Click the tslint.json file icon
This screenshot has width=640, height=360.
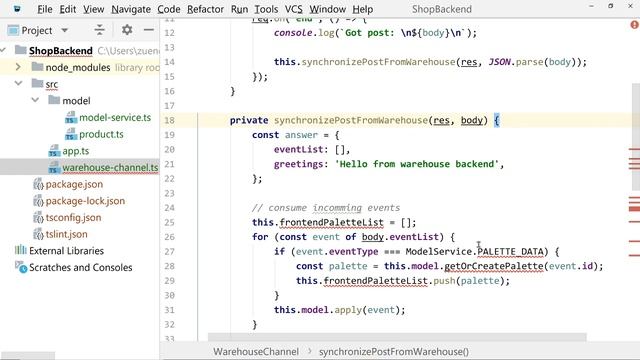[38, 235]
